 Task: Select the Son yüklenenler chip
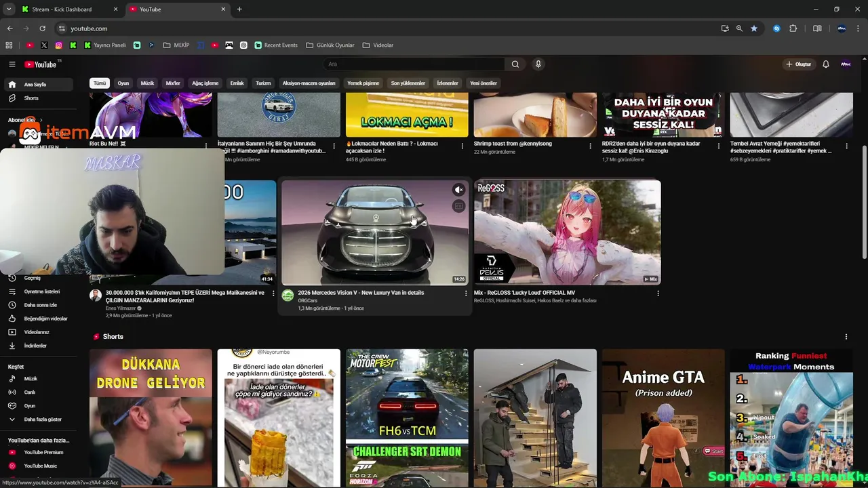pos(408,83)
